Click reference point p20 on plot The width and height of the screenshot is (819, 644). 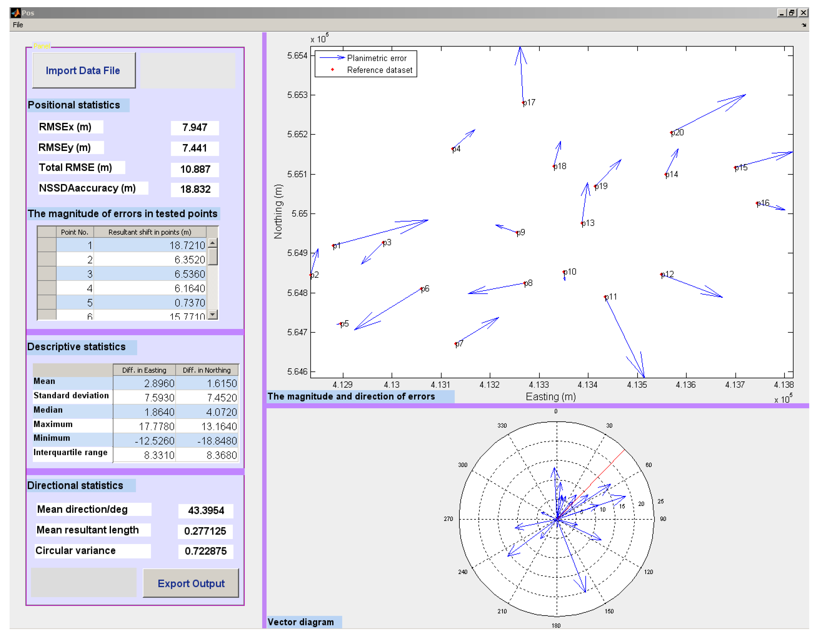click(x=671, y=133)
